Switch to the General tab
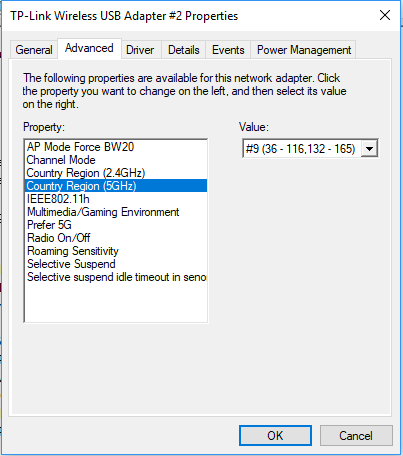The image size is (403, 456). [x=34, y=50]
